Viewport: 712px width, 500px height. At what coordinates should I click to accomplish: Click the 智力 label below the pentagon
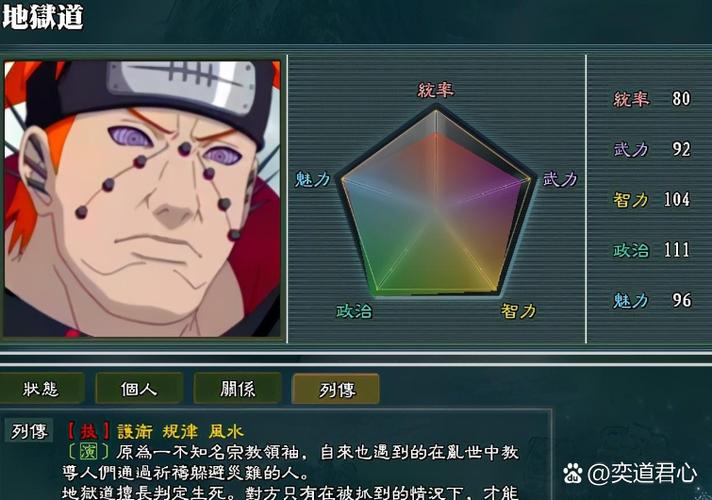(x=519, y=311)
